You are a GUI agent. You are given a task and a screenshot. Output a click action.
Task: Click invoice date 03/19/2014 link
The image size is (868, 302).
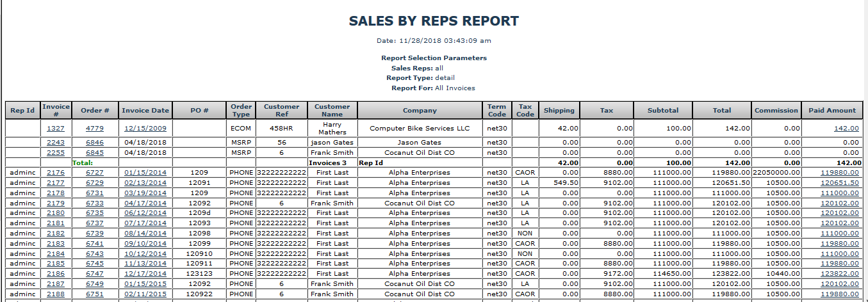click(145, 193)
